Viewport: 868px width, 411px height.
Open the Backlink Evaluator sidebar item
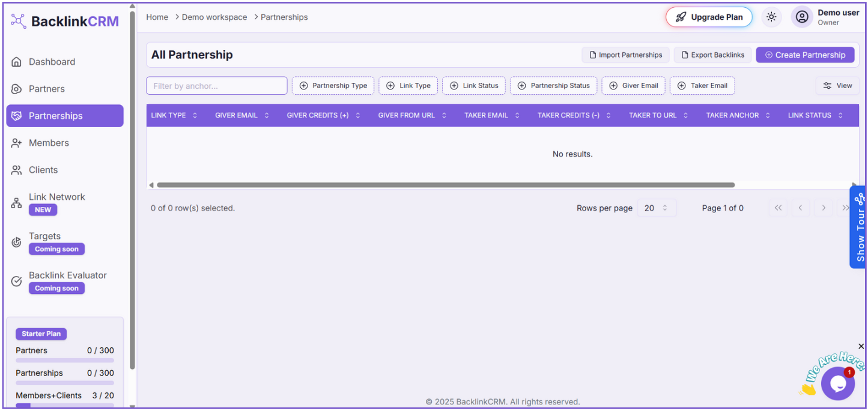67,275
